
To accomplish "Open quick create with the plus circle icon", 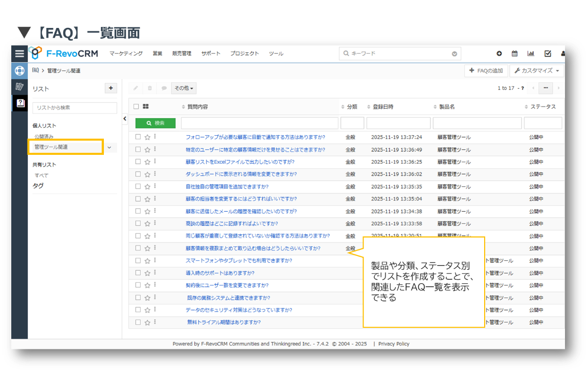I will point(499,53).
